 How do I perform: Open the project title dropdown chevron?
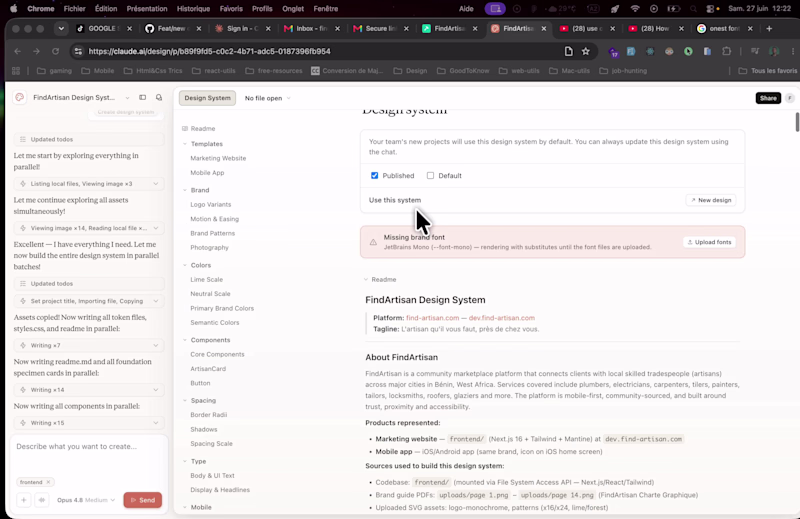pyautogui.click(x=127, y=97)
